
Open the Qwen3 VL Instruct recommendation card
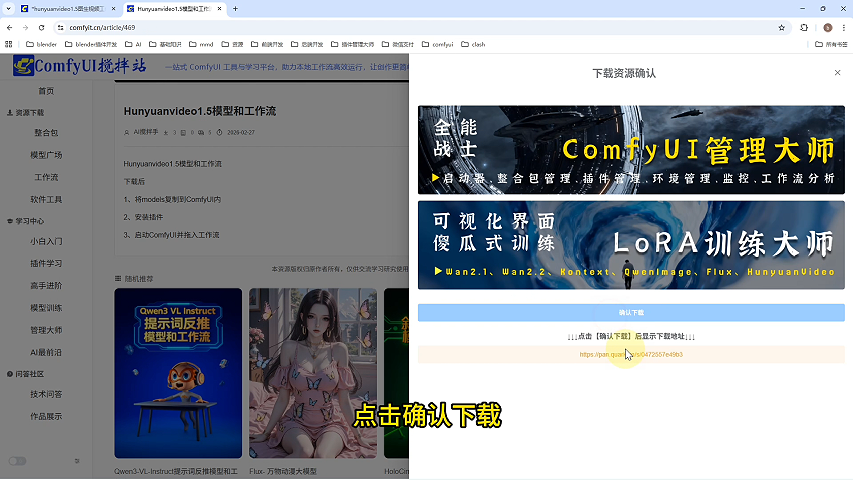tap(178, 373)
